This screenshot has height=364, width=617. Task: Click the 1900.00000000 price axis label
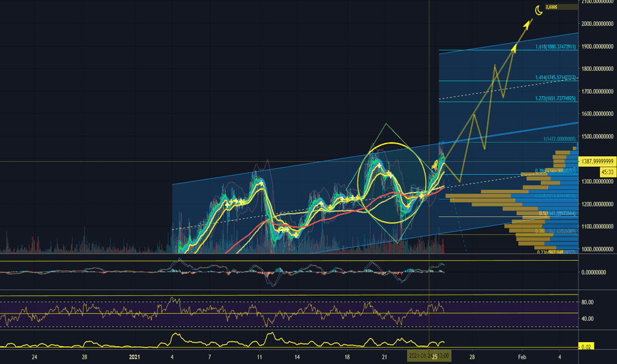point(597,46)
